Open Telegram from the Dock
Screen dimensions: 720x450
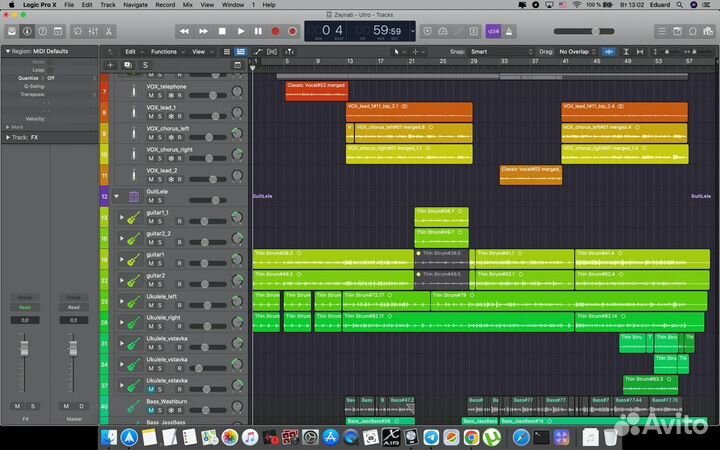pos(430,438)
